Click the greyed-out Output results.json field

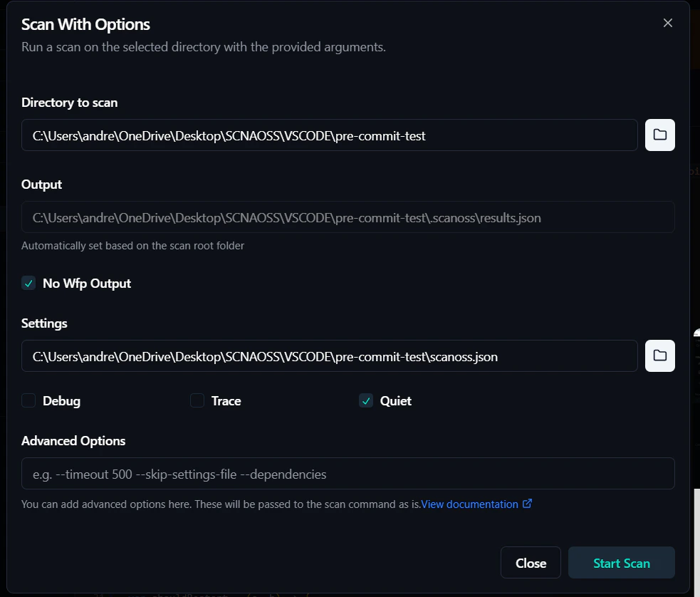[348, 217]
